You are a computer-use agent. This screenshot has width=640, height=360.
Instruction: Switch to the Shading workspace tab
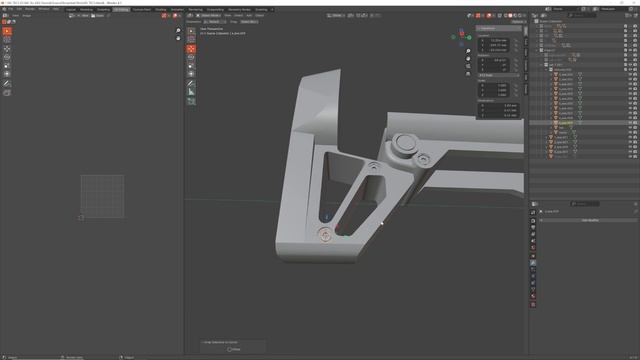tap(160, 9)
